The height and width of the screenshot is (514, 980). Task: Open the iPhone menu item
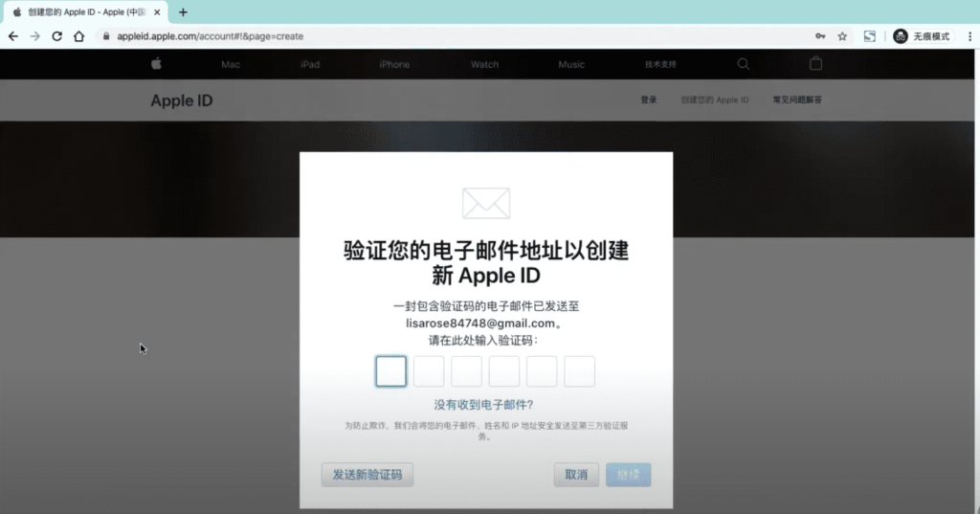click(394, 64)
